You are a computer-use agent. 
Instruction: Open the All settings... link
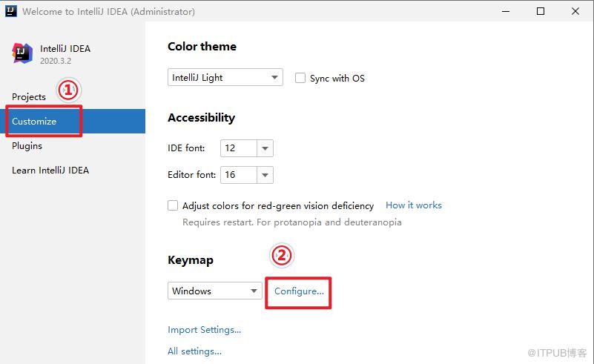pyautogui.click(x=195, y=351)
